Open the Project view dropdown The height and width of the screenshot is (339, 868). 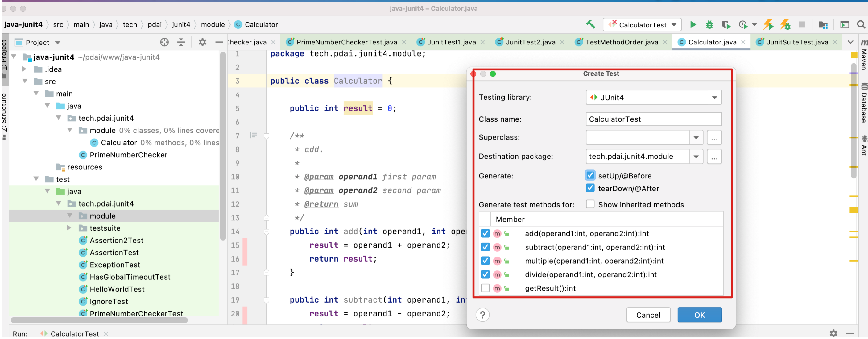point(58,43)
